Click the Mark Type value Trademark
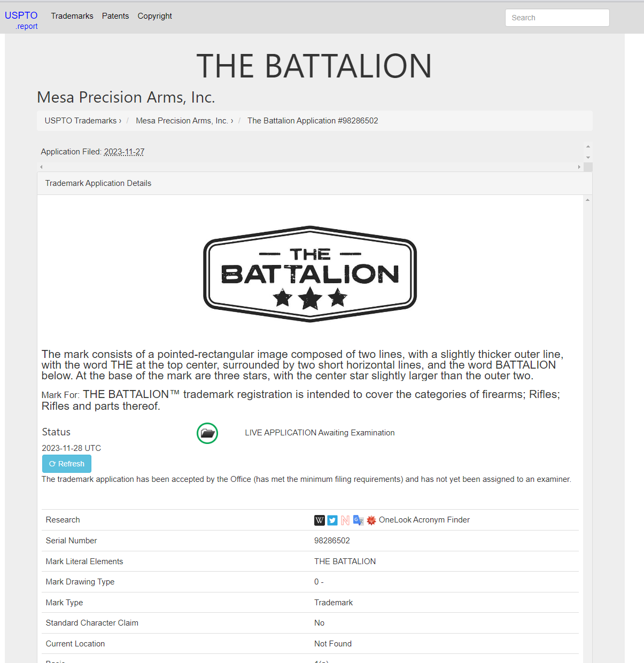The height and width of the screenshot is (663, 644). tap(333, 603)
